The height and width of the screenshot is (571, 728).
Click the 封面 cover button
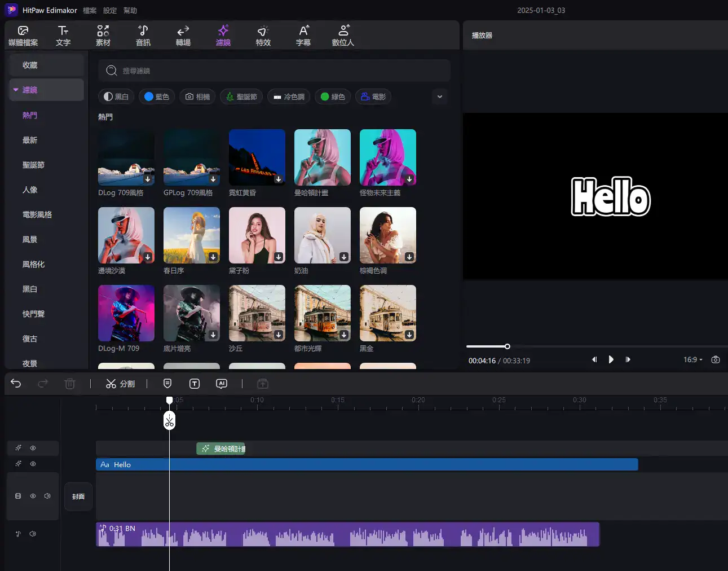pyautogui.click(x=78, y=497)
